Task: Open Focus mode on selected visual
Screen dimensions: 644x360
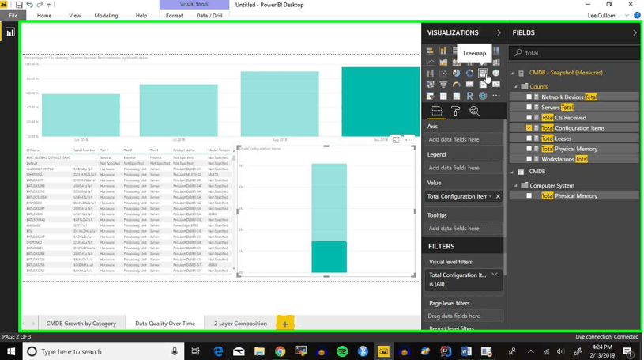Action: pyautogui.click(x=396, y=140)
